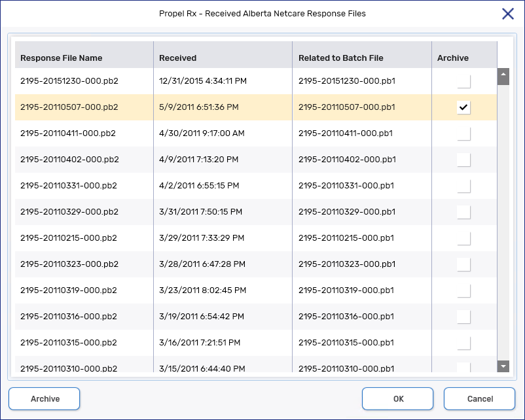Click received time 4/30/2011 9:17:00 AM
Image resolution: width=525 pixels, height=420 pixels.
point(202,133)
